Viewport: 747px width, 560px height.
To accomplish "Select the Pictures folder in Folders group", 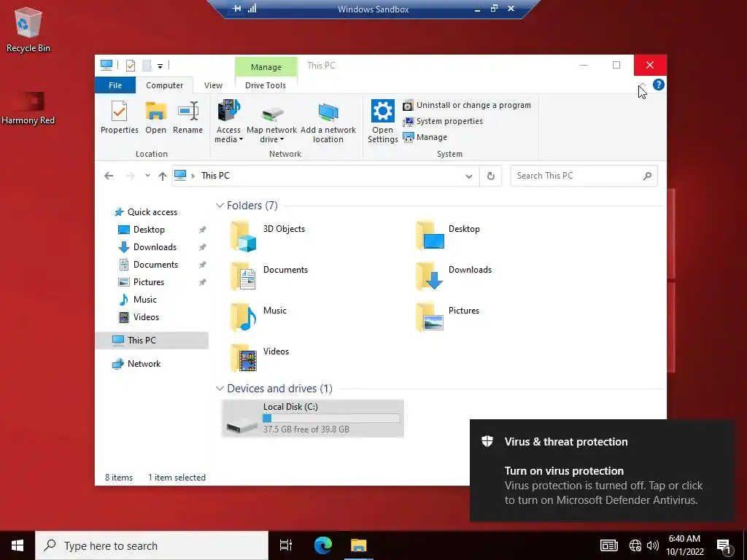I will [x=447, y=317].
